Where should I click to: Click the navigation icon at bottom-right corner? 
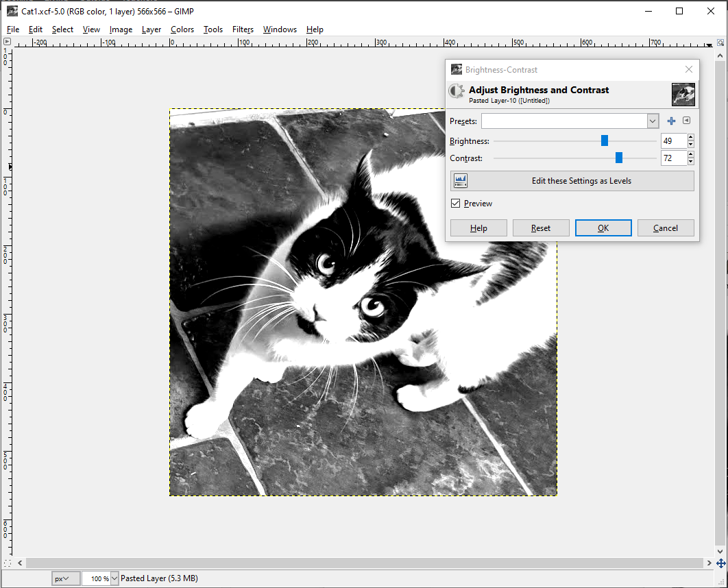tap(720, 563)
